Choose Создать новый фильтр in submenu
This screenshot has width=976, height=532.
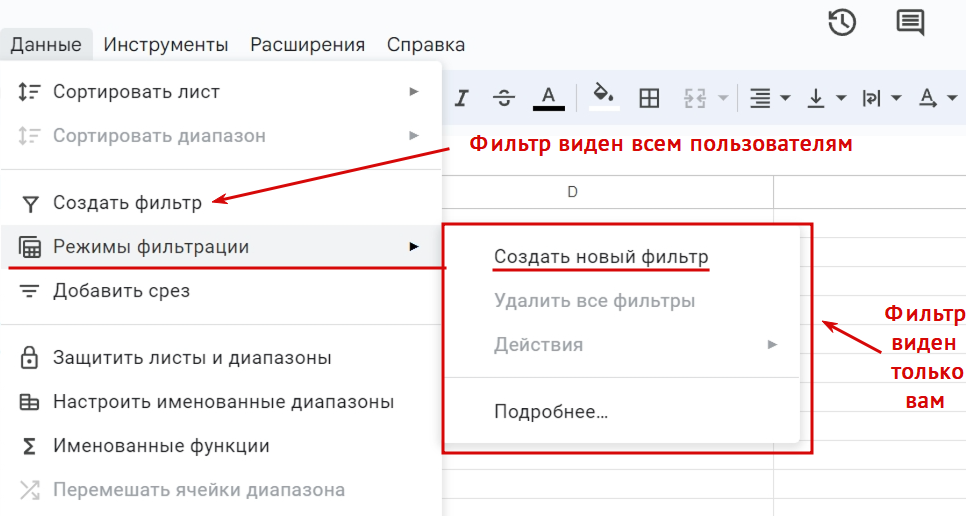[x=601, y=257]
